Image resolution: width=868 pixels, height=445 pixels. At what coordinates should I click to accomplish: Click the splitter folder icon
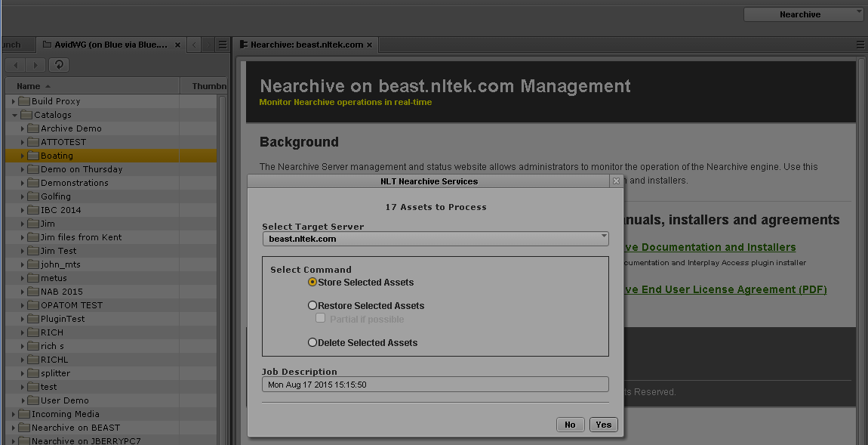click(32, 373)
